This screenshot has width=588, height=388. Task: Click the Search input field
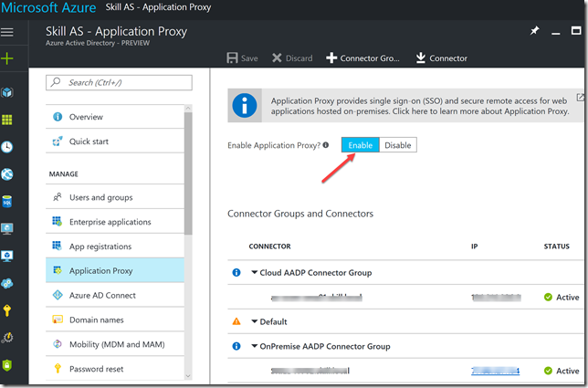[119, 82]
